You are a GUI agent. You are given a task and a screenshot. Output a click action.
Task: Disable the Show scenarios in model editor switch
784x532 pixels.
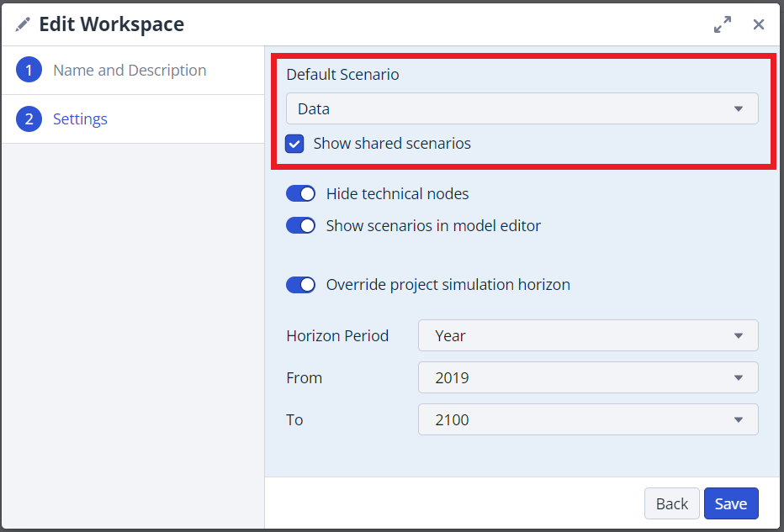pos(300,226)
